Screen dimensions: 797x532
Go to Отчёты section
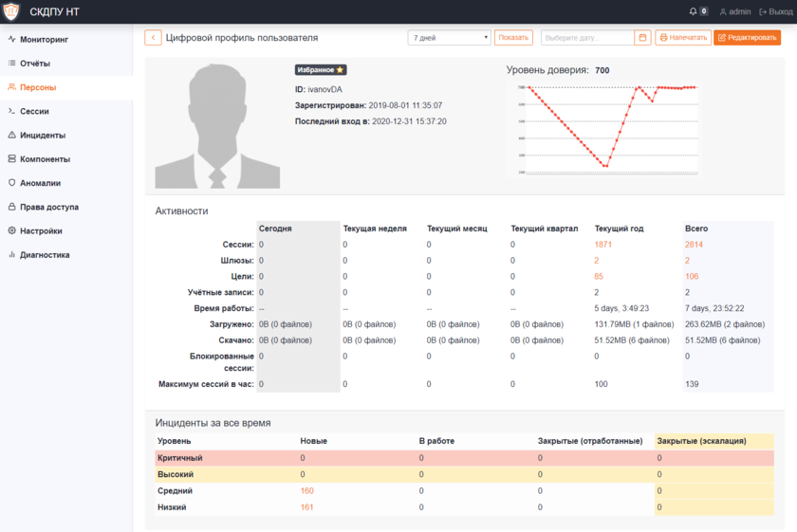point(35,64)
